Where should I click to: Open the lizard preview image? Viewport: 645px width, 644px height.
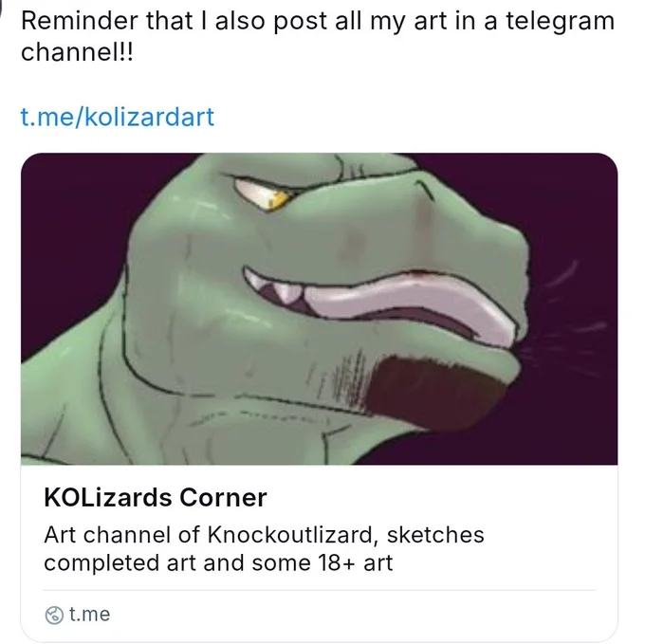[x=320, y=309]
